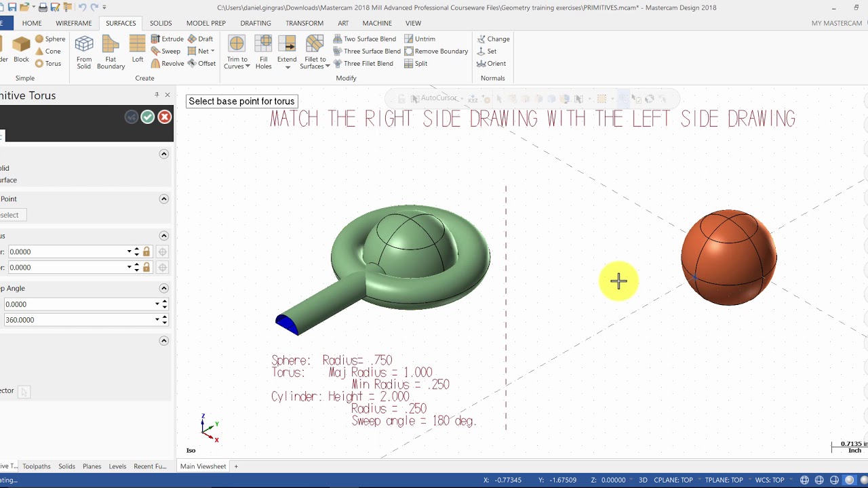The height and width of the screenshot is (488, 868).
Task: Click the Save icon in quick access toolbar
Action: point(12,7)
